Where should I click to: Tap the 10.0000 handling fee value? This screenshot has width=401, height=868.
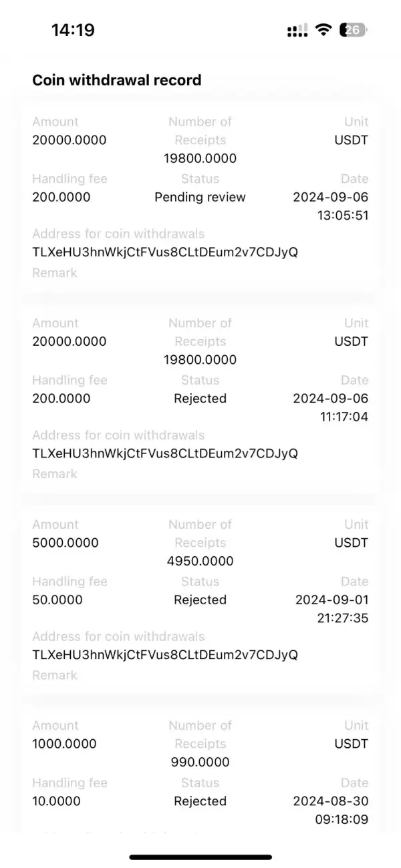57,801
